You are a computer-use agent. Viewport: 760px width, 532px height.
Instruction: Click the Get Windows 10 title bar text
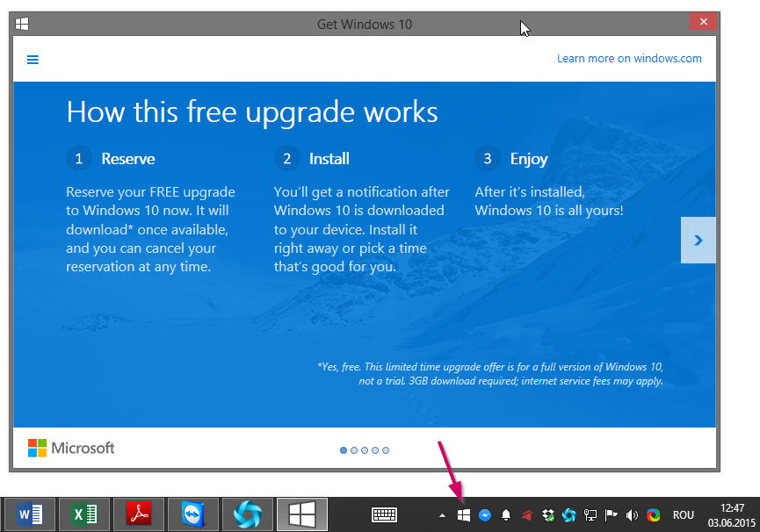point(365,25)
